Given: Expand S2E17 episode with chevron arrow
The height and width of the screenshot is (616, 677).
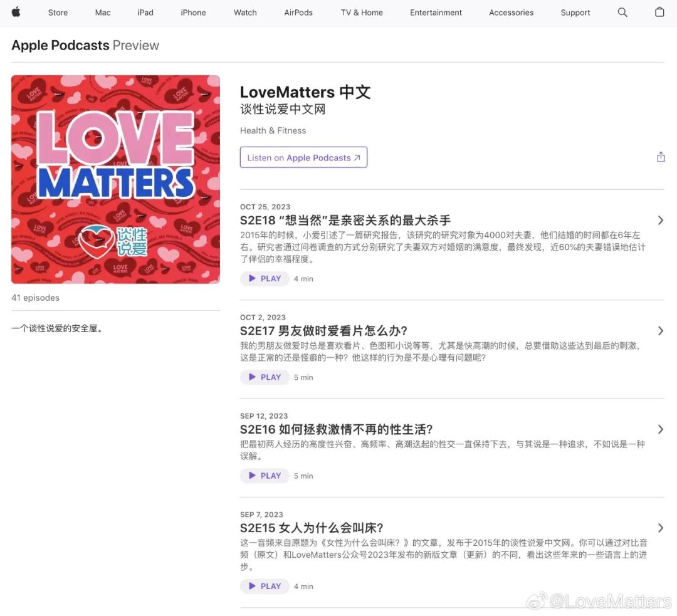Looking at the screenshot, I should [661, 331].
